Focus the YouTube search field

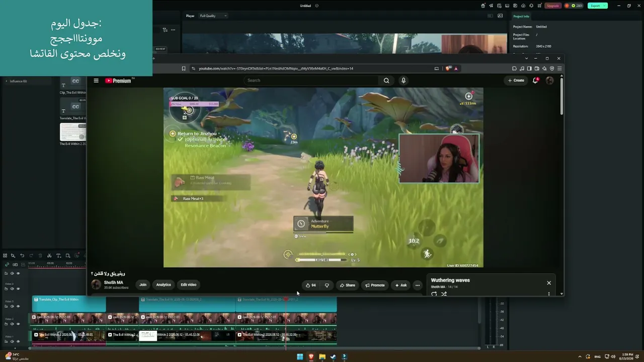[311, 80]
